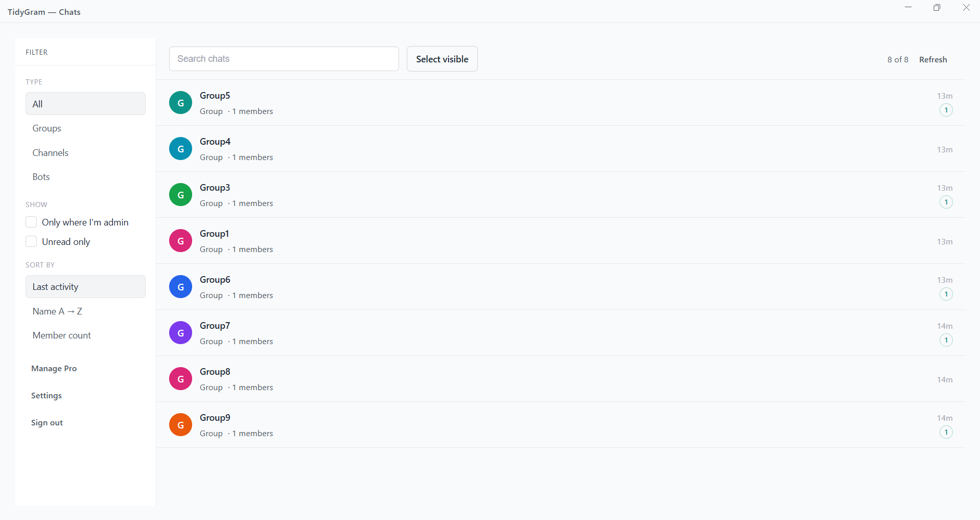The height and width of the screenshot is (520, 980).
Task: Toggle the Unread only checkbox
Action: coord(31,241)
